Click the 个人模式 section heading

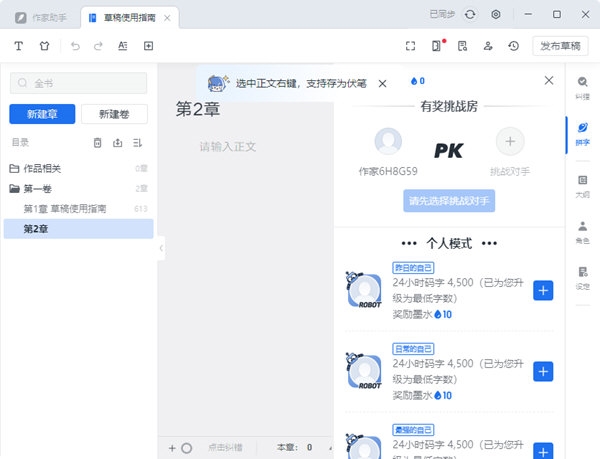tap(449, 243)
